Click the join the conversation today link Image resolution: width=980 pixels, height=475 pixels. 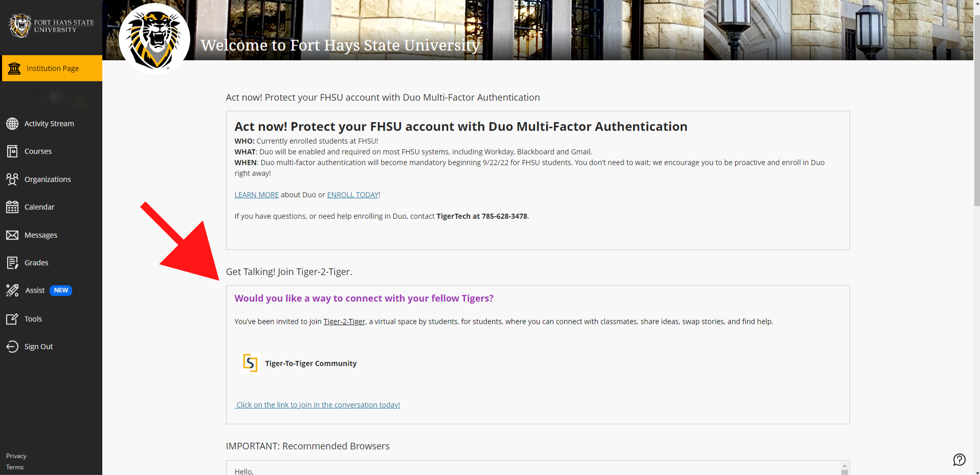pos(318,405)
